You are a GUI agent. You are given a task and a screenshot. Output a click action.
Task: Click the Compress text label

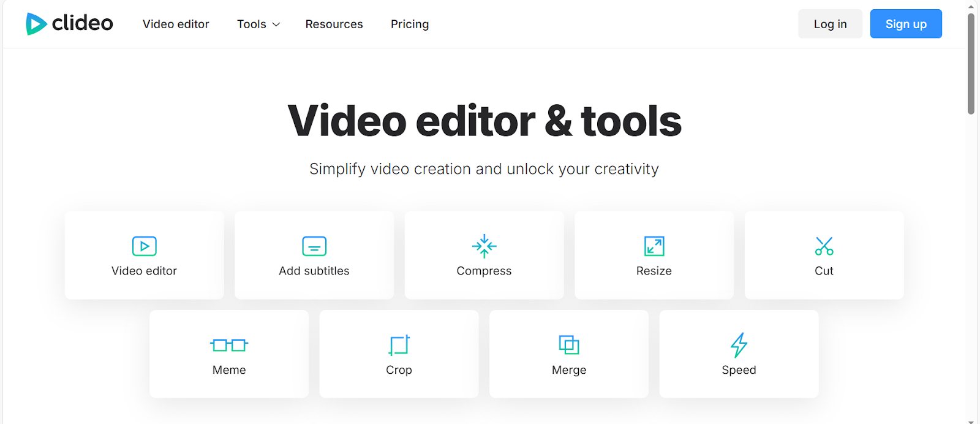(484, 271)
